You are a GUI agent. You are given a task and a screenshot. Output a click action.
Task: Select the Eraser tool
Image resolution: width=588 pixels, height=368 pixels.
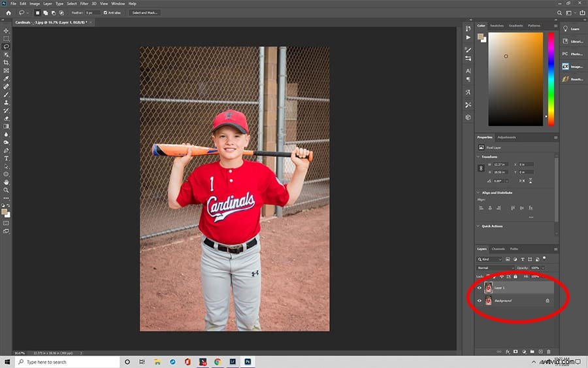6,118
